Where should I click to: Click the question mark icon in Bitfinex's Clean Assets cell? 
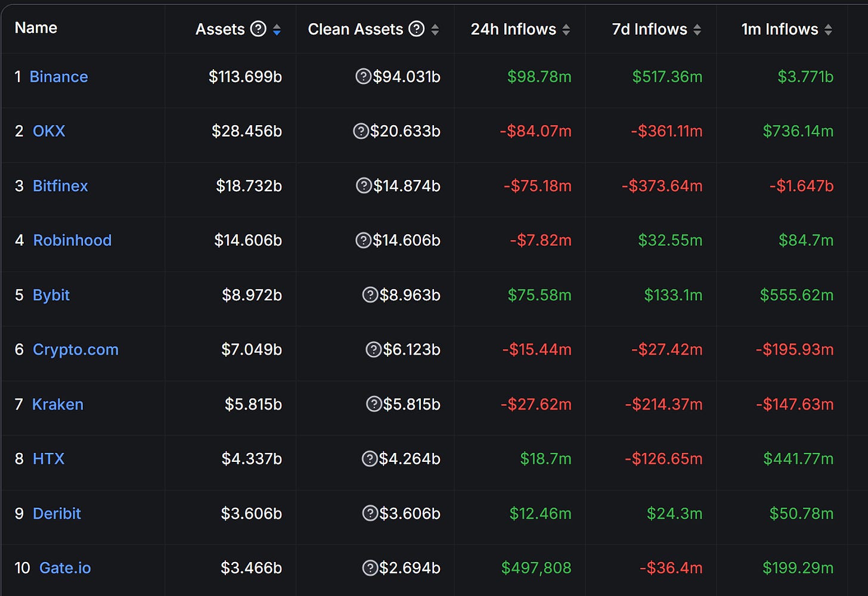click(364, 186)
